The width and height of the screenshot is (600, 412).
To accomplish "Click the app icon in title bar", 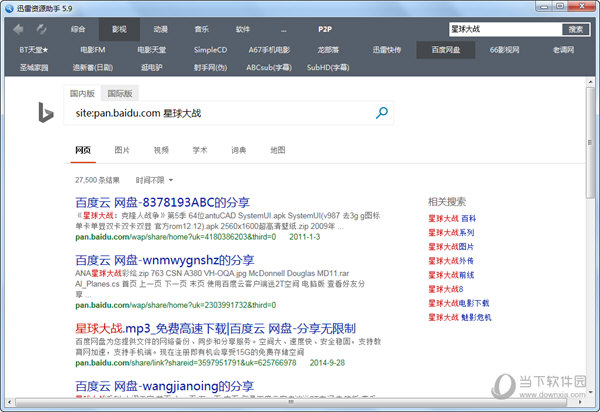I will [x=9, y=8].
